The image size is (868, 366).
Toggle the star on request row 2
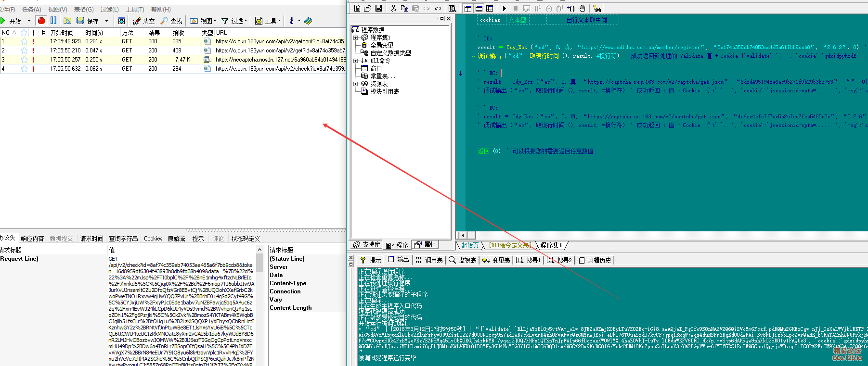tap(24, 50)
